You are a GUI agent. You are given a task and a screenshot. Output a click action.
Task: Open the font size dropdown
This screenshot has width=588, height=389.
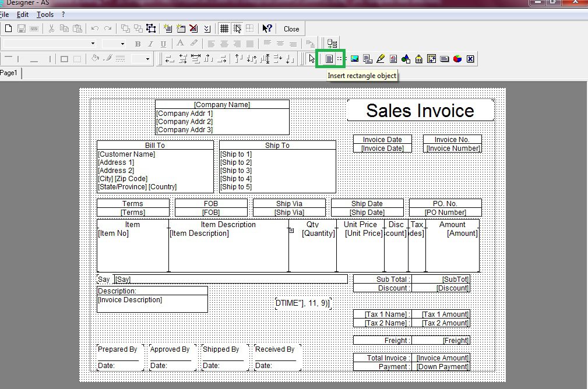122,44
